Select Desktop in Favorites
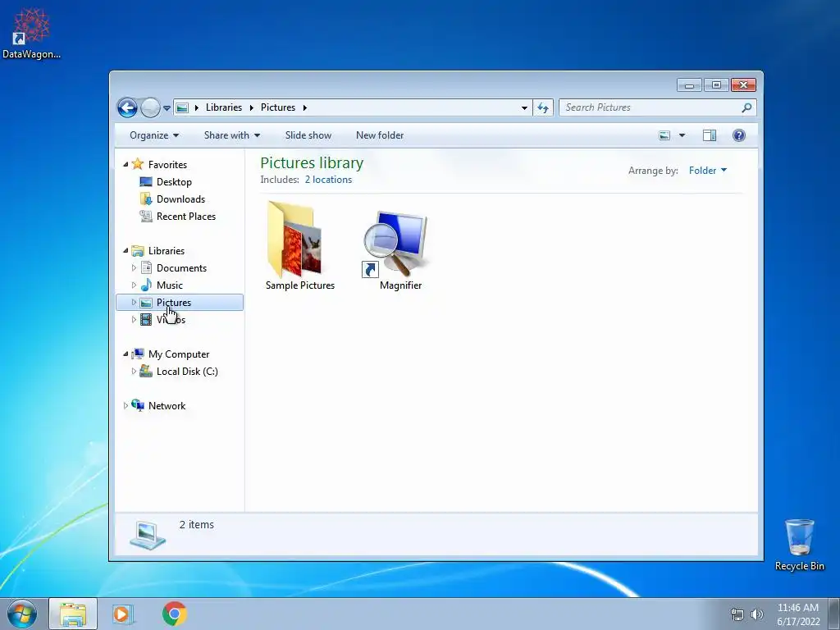840x630 pixels. [174, 182]
